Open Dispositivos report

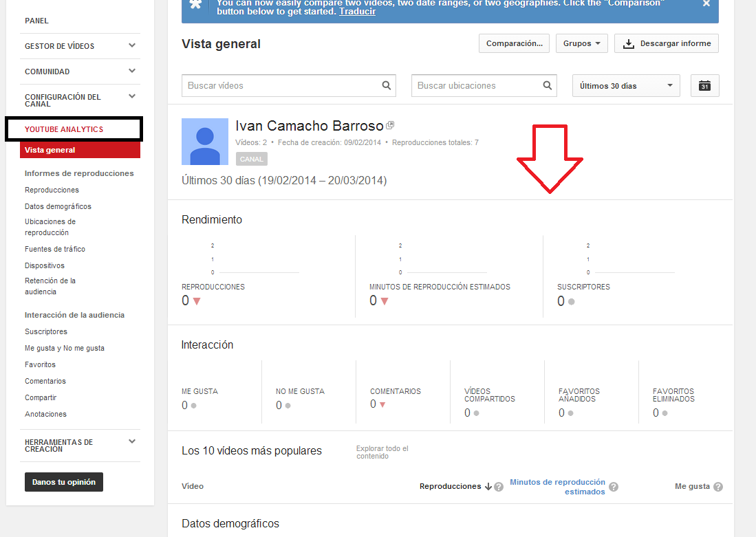pyautogui.click(x=44, y=265)
